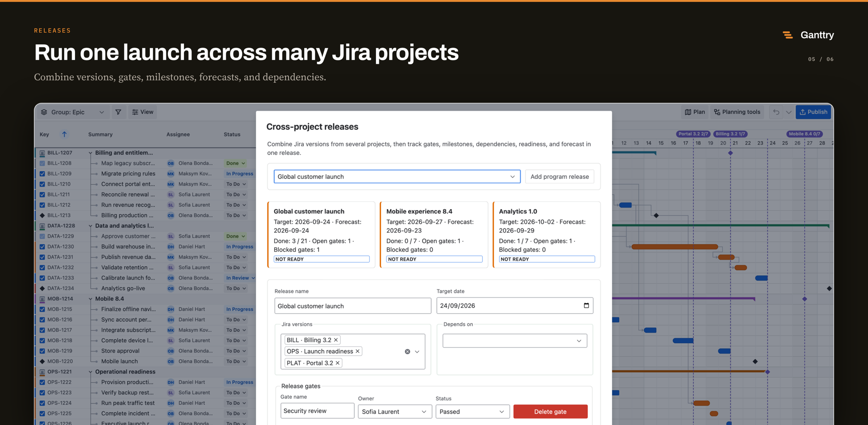Click the SL avatar on the MOB-1218 row
The height and width of the screenshot is (425, 868).
[170, 340]
